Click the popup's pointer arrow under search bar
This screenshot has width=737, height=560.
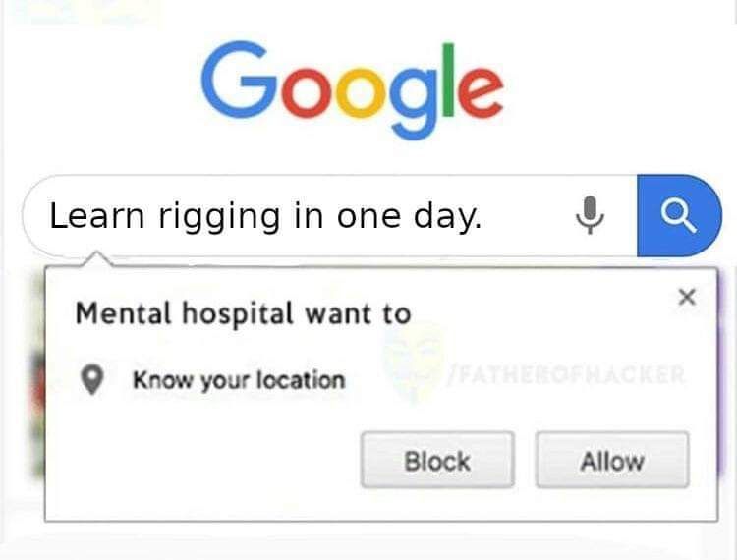(x=96, y=258)
